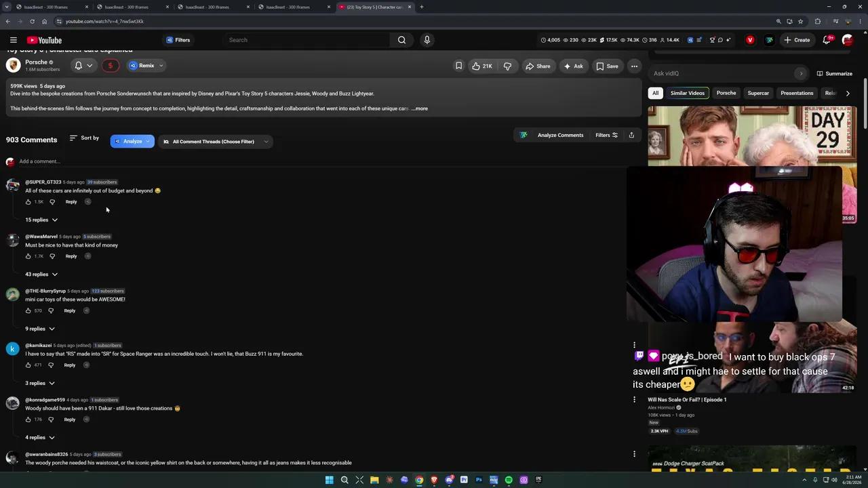Select the Presentations chip

tap(797, 93)
